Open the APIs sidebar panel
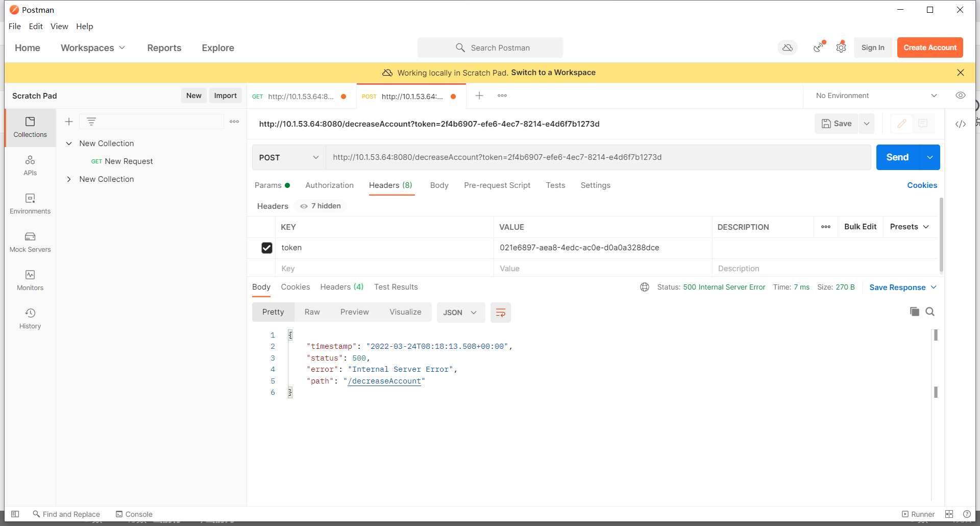Viewport: 980px width, 526px height. (30, 166)
